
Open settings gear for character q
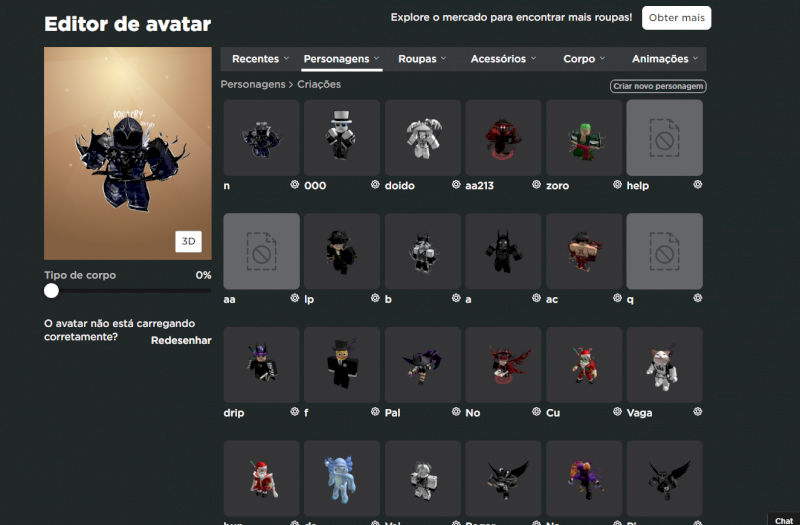(697, 298)
